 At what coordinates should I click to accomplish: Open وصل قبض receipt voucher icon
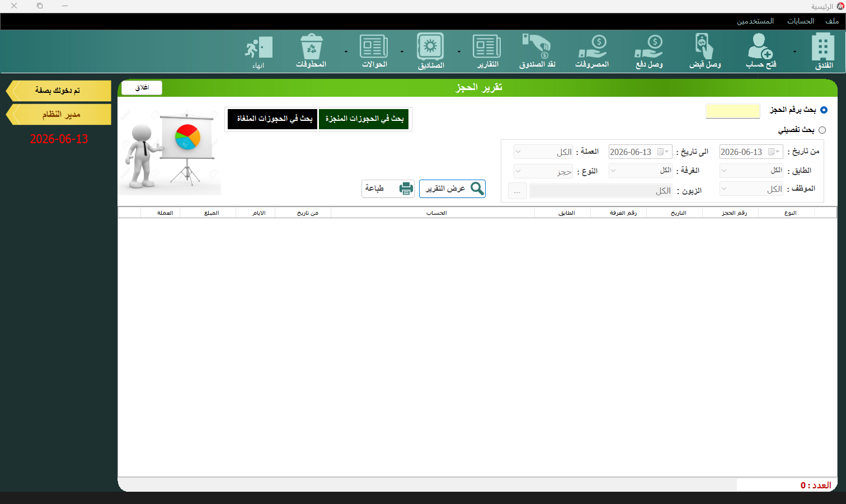click(x=705, y=51)
